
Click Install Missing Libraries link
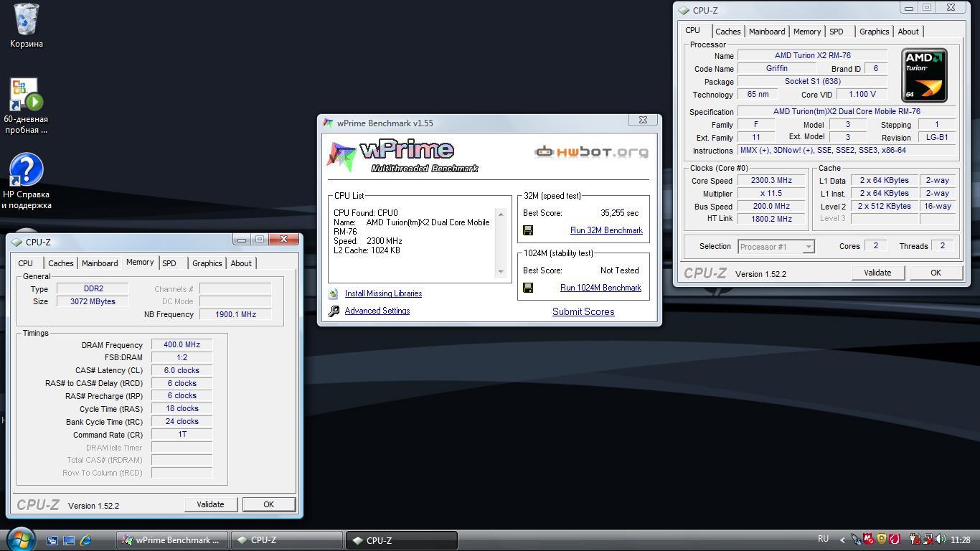pos(383,293)
